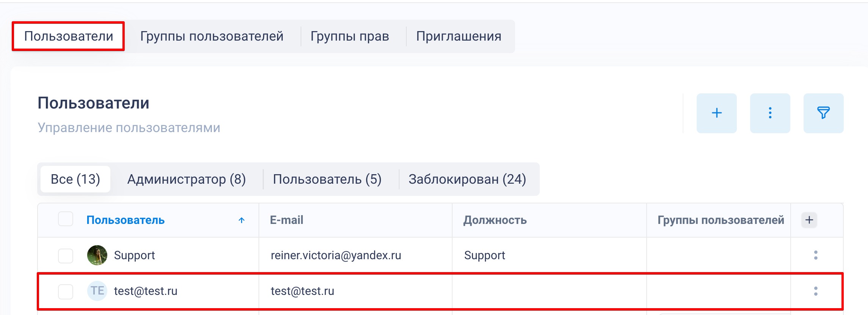Image resolution: width=868 pixels, height=315 pixels.
Task: Click Support user's avatar photo
Action: point(97,255)
